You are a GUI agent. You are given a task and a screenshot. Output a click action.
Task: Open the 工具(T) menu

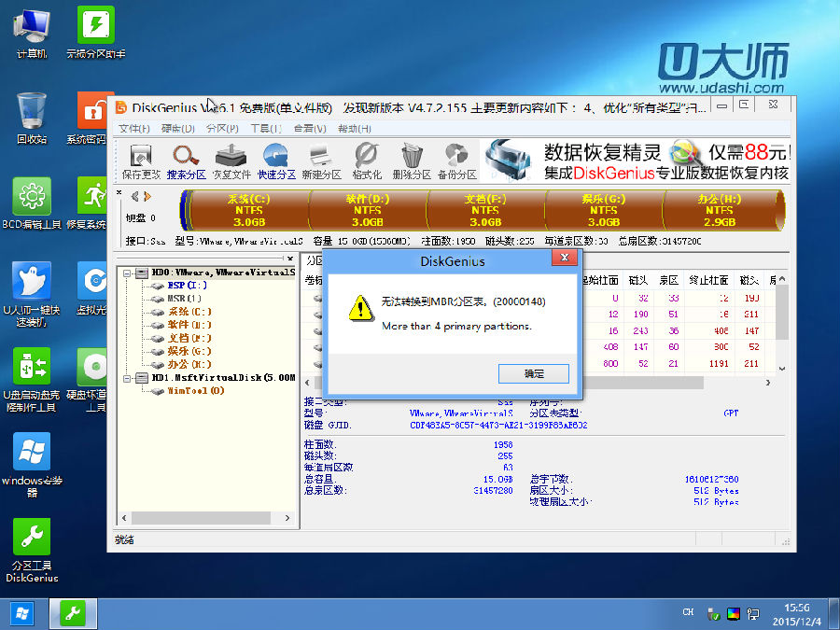(266, 129)
